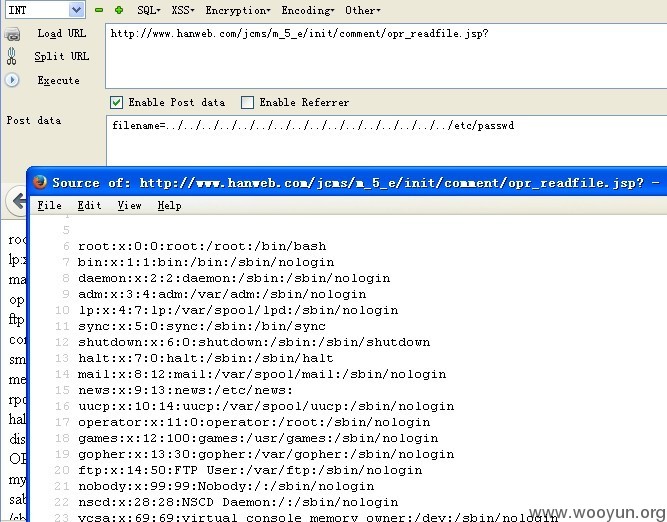Click the Execute button label

58,80
